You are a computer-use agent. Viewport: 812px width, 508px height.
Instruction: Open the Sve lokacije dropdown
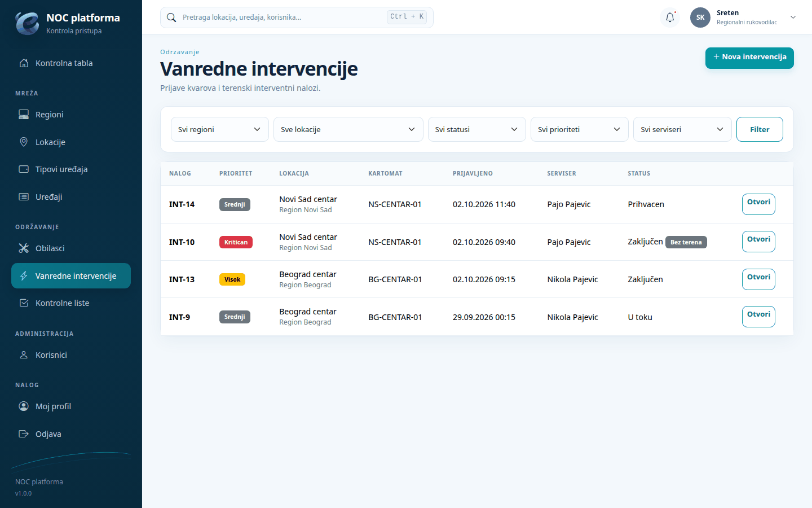pos(348,129)
